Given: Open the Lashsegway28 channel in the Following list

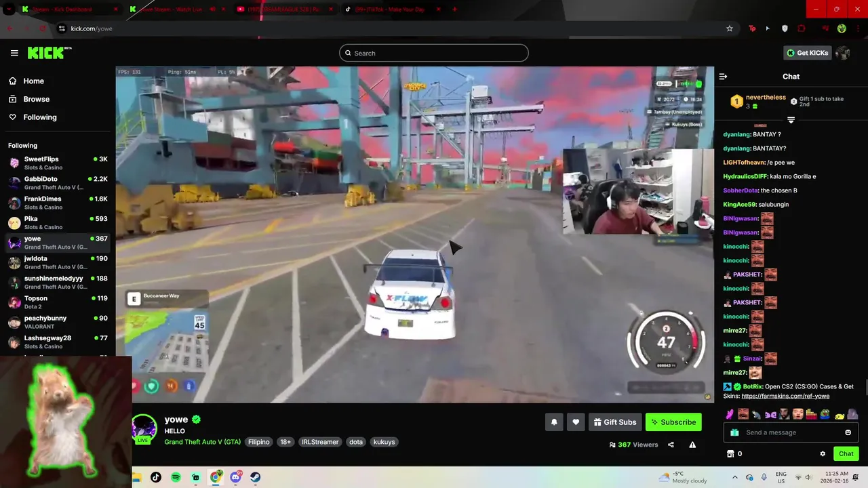Looking at the screenshot, I should pos(58,342).
